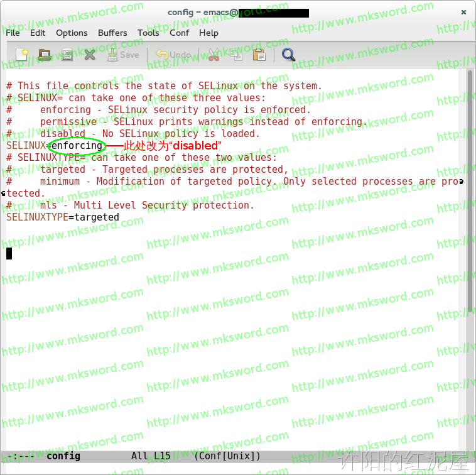Image resolution: width=476 pixels, height=475 pixels.
Task: Click the New file toolbar icon
Action: (x=22, y=55)
